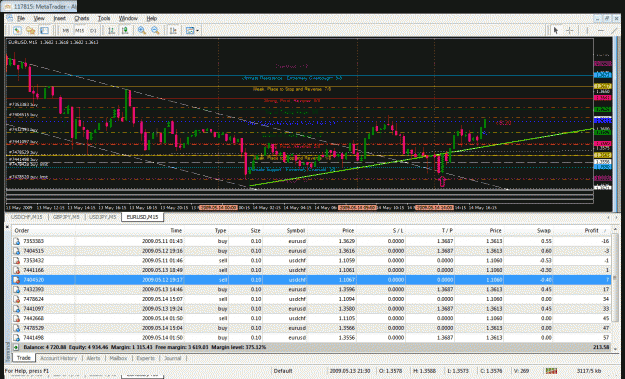The width and height of the screenshot is (625, 379).
Task: Select the Trendline drawing tool
Action: pos(614,30)
